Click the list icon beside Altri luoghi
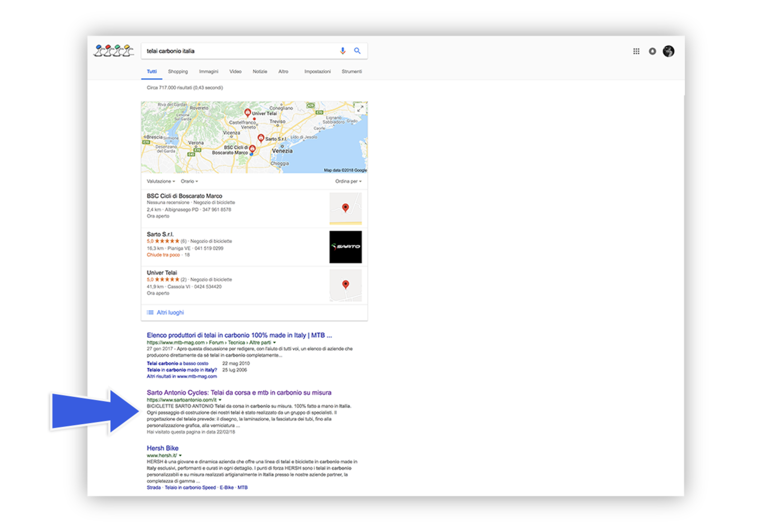 pos(150,313)
